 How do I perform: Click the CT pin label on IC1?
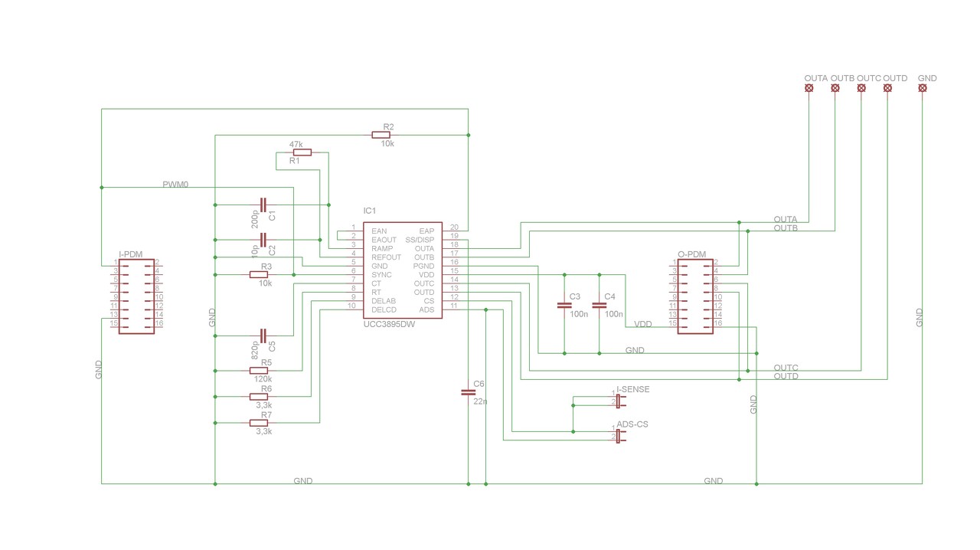click(x=376, y=283)
